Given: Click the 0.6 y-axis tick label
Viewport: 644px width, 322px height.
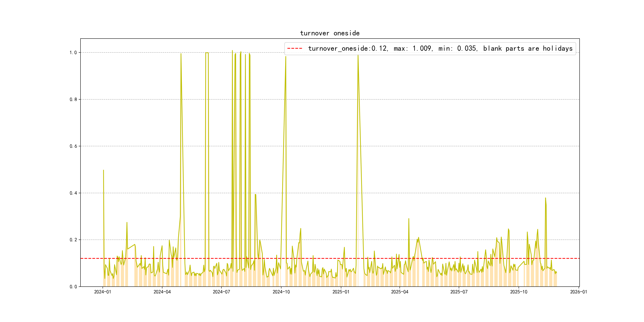Looking at the screenshot, I should [x=73, y=146].
